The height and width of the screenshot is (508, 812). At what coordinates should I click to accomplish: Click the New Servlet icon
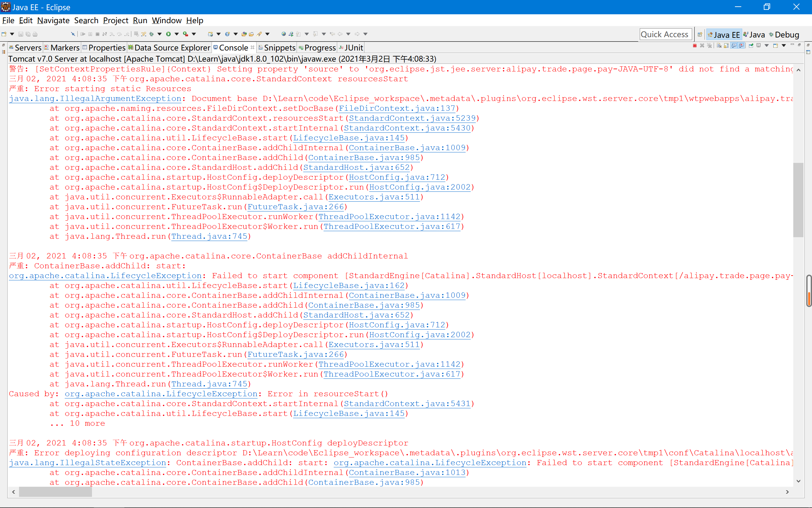[227, 34]
